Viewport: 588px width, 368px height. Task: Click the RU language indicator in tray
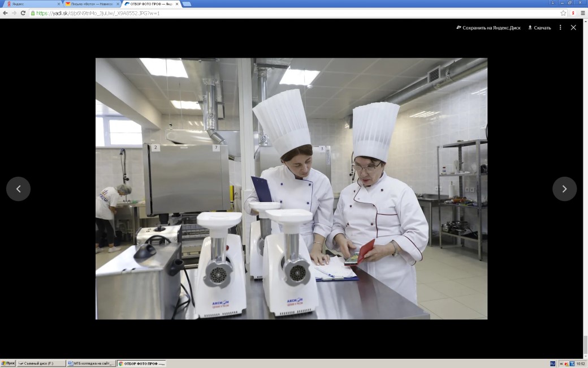click(552, 363)
